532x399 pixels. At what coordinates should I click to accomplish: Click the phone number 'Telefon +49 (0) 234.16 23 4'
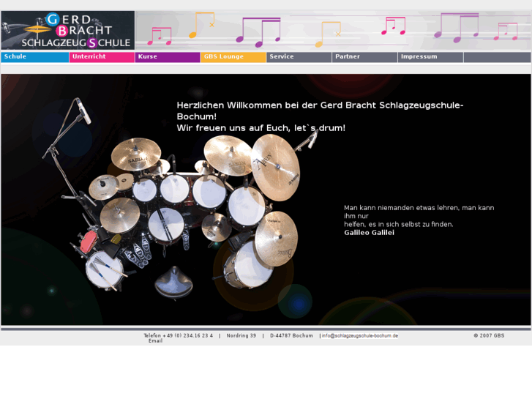178,335
